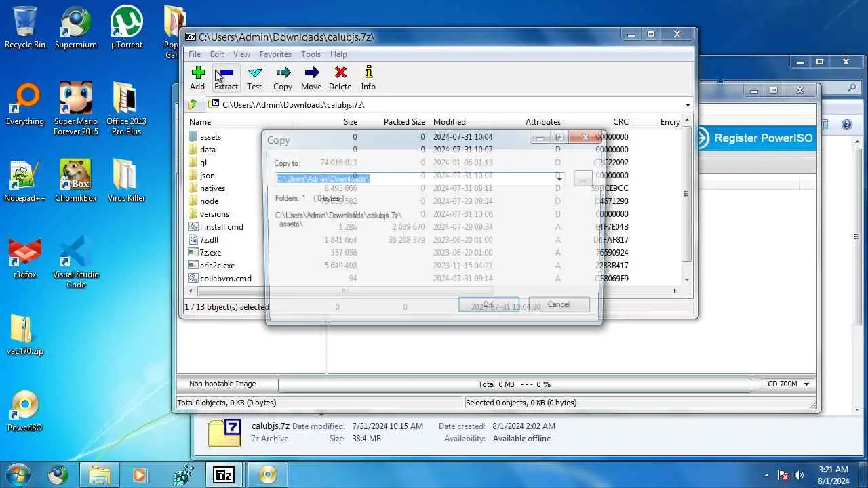Click the Info toolbar icon
The image size is (868, 488).
(368, 78)
